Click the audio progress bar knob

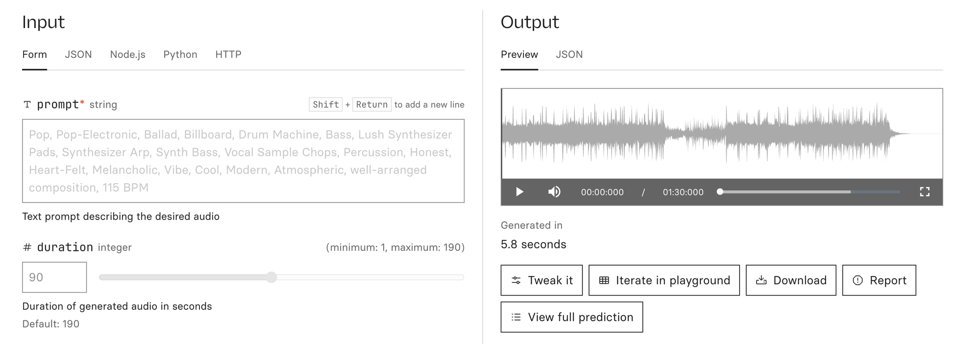coord(720,192)
